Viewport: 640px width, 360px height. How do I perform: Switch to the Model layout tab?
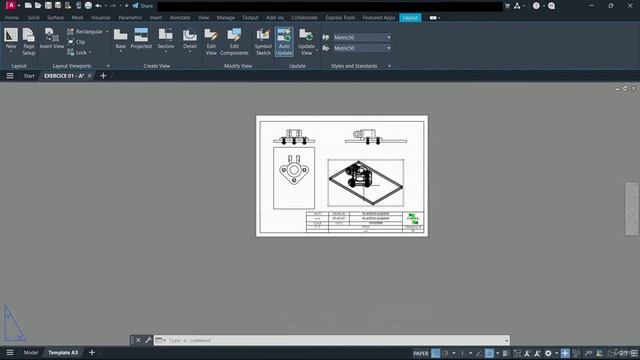pos(31,353)
